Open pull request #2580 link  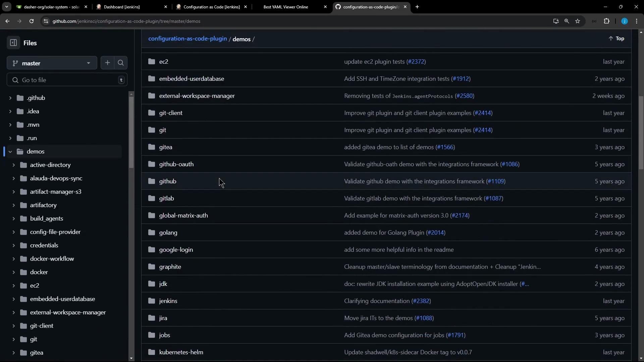click(465, 96)
